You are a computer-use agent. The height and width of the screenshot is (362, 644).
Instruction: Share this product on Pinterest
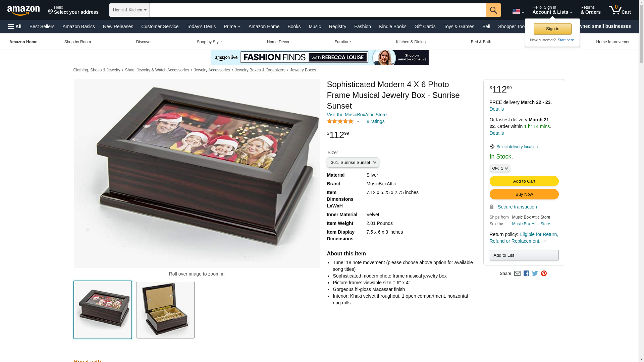(544, 274)
